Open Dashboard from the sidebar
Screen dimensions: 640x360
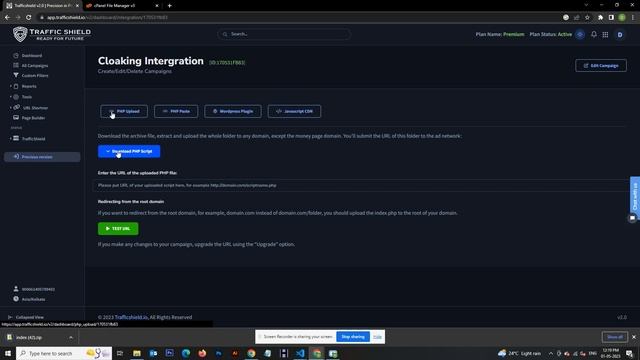tap(32, 56)
